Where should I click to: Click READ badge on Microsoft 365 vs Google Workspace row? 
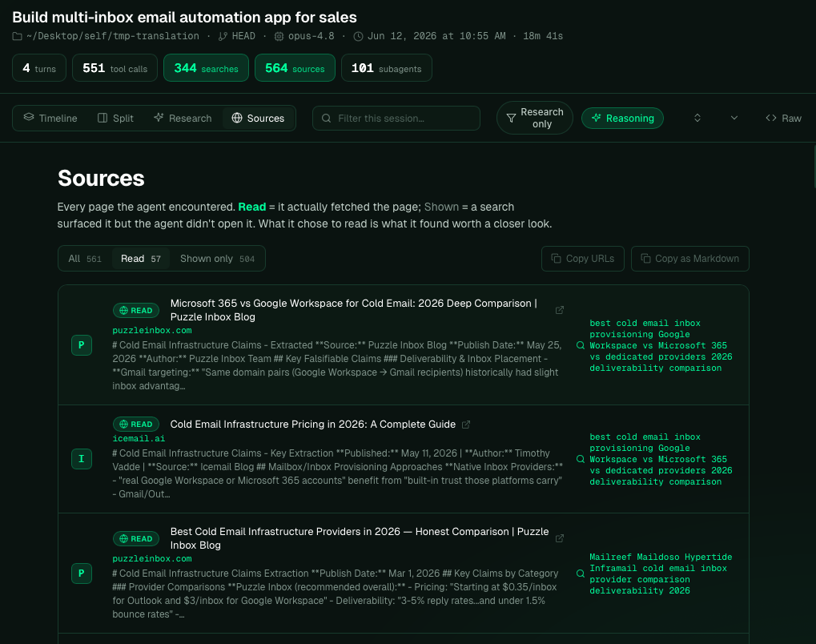(x=136, y=310)
